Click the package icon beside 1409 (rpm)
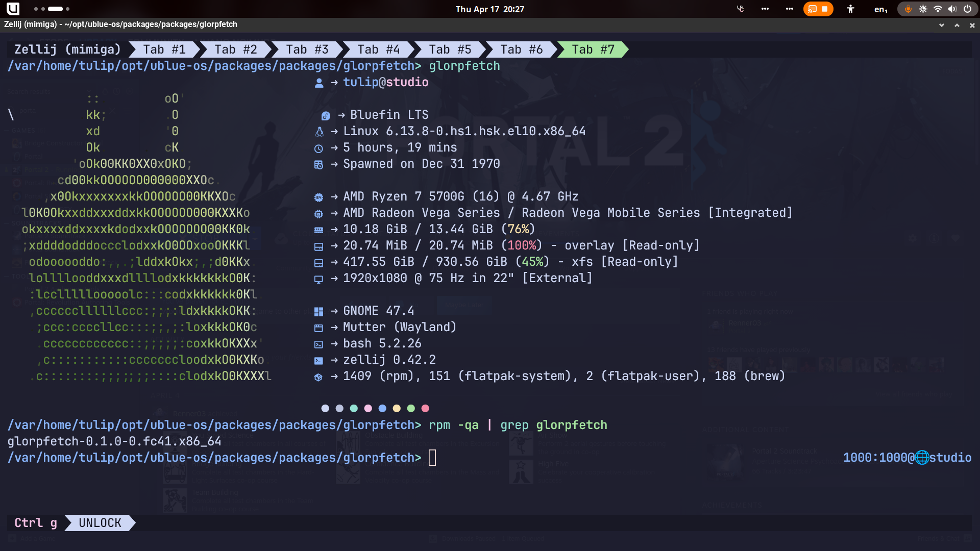 coord(318,377)
